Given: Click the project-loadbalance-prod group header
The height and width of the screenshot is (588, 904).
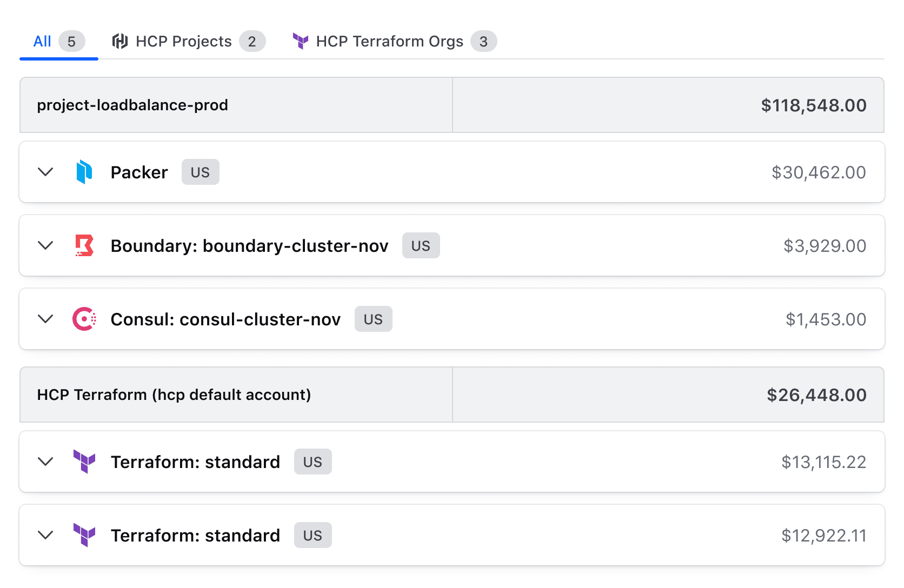Looking at the screenshot, I should coord(132,105).
